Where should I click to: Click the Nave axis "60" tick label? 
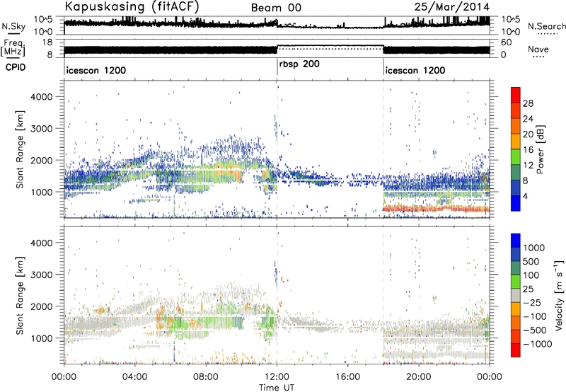506,42
